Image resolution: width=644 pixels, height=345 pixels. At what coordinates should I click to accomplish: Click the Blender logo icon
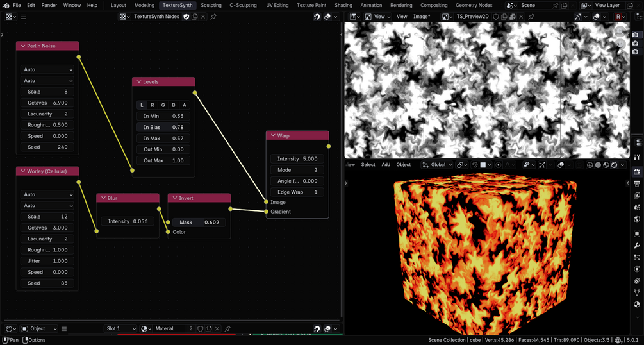(x=5, y=5)
